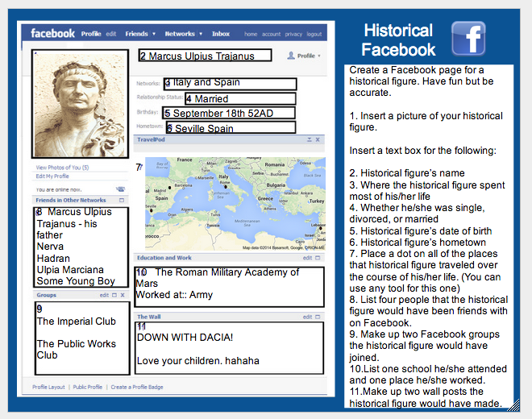The width and height of the screenshot is (532, 419).
Task: Click the 'Historical Facebook' title
Action: click(x=398, y=40)
